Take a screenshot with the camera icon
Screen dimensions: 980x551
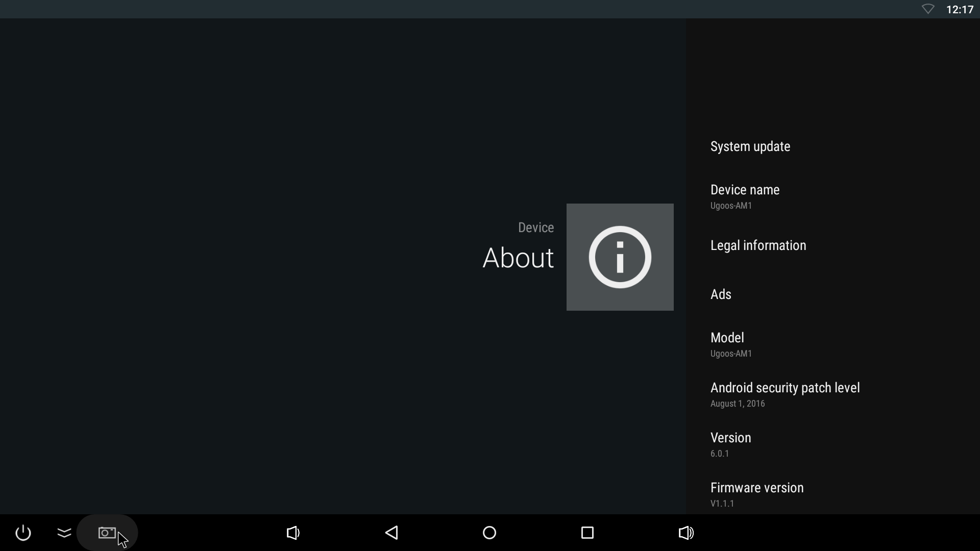107,533
